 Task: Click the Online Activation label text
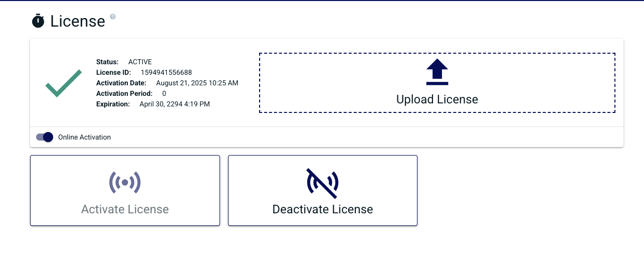click(x=84, y=137)
